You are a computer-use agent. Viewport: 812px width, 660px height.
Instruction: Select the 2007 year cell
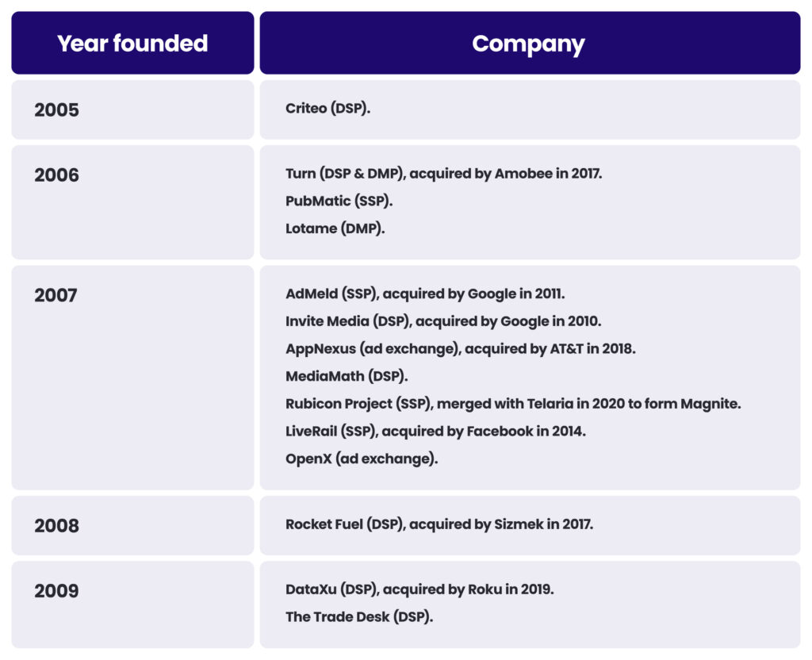pos(56,295)
